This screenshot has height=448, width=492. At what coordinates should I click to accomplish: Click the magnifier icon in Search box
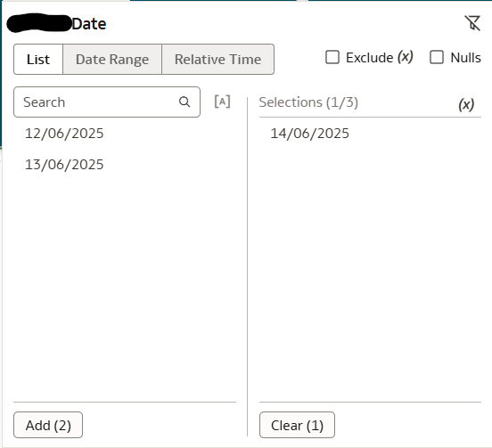pos(184,102)
